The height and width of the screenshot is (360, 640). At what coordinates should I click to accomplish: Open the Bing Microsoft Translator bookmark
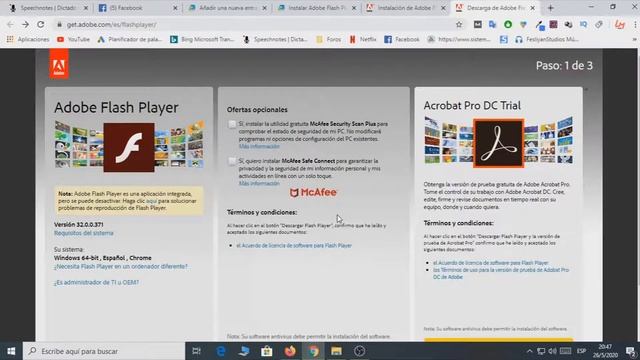tap(202, 40)
